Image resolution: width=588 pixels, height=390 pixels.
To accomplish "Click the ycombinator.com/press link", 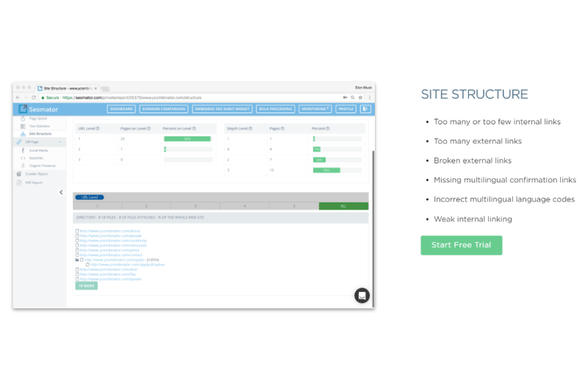I will pyautogui.click(x=110, y=250).
